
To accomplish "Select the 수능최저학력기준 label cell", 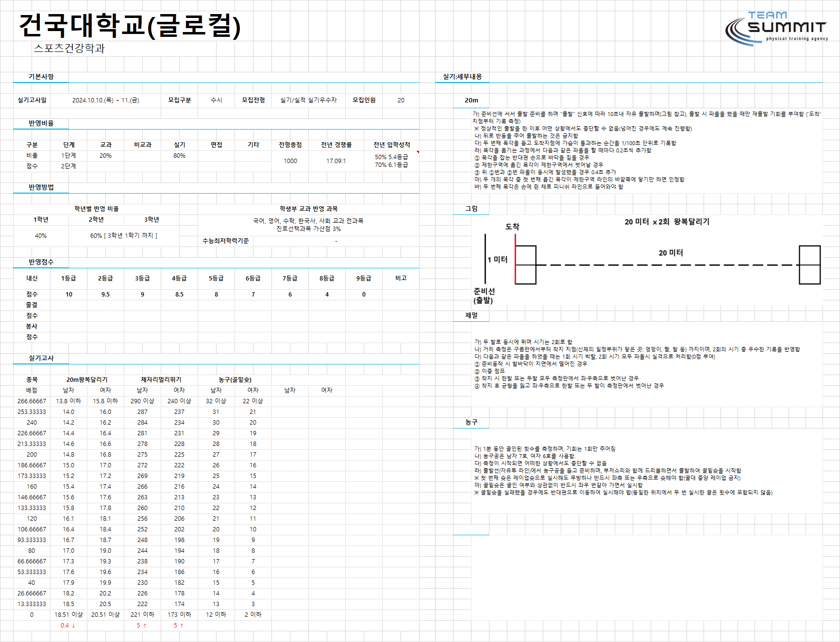I will pos(225,241).
